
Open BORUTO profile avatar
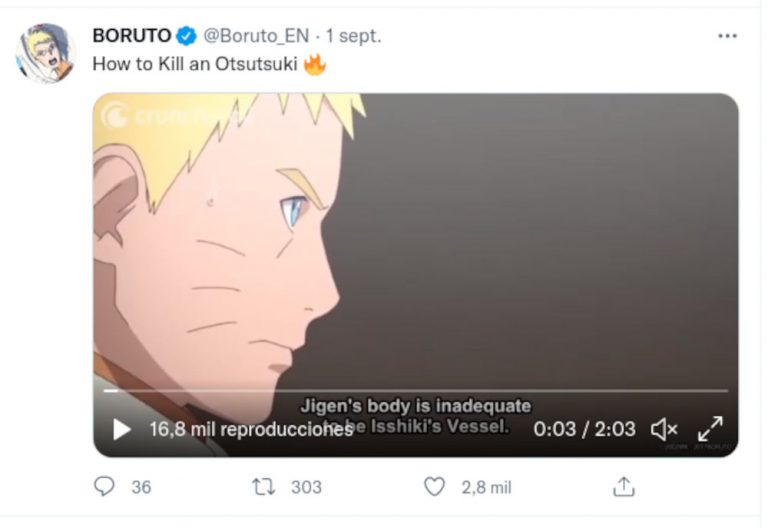pyautogui.click(x=46, y=53)
